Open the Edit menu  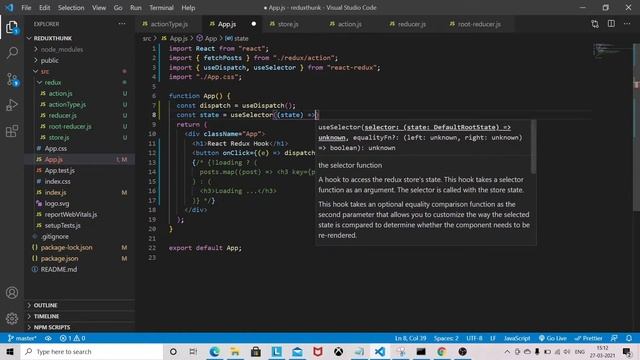pos(44,8)
